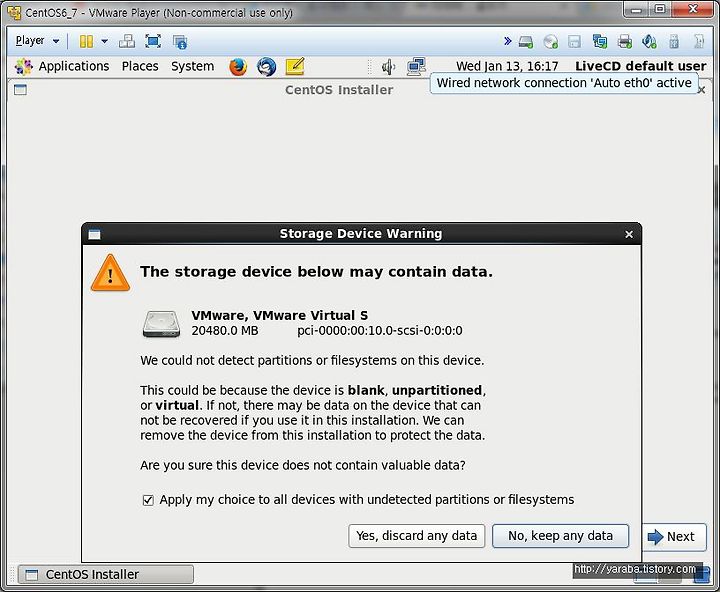Open the System menu
The image size is (720, 592).
192,66
